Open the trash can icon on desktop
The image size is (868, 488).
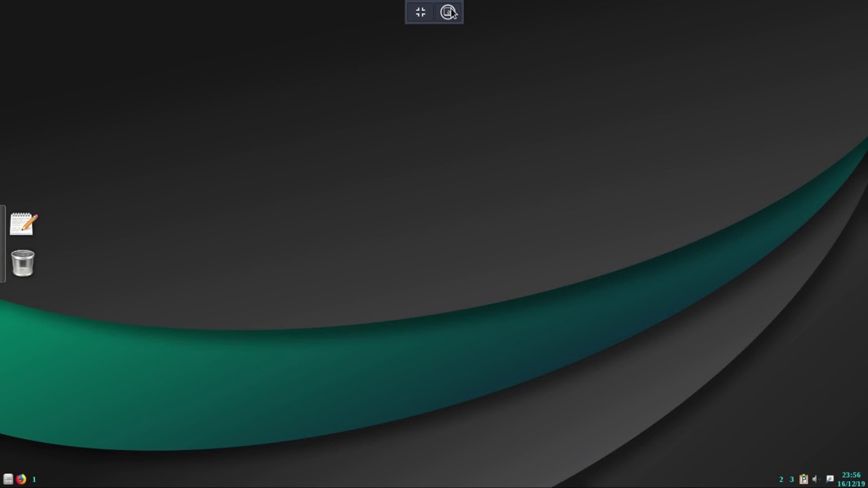click(23, 263)
